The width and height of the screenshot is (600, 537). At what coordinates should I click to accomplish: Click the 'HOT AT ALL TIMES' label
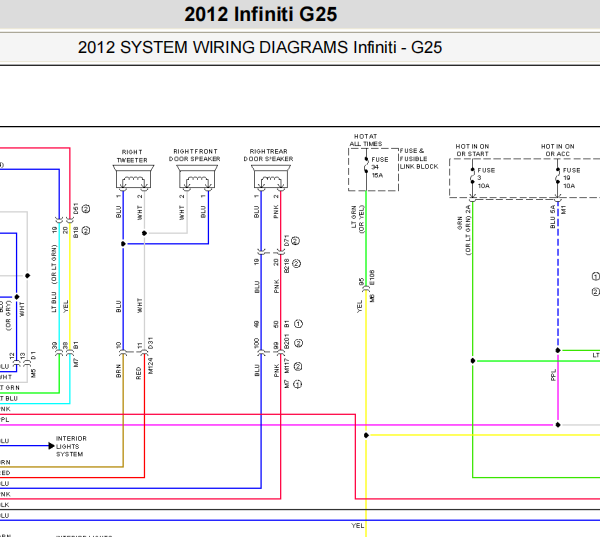coord(366,140)
